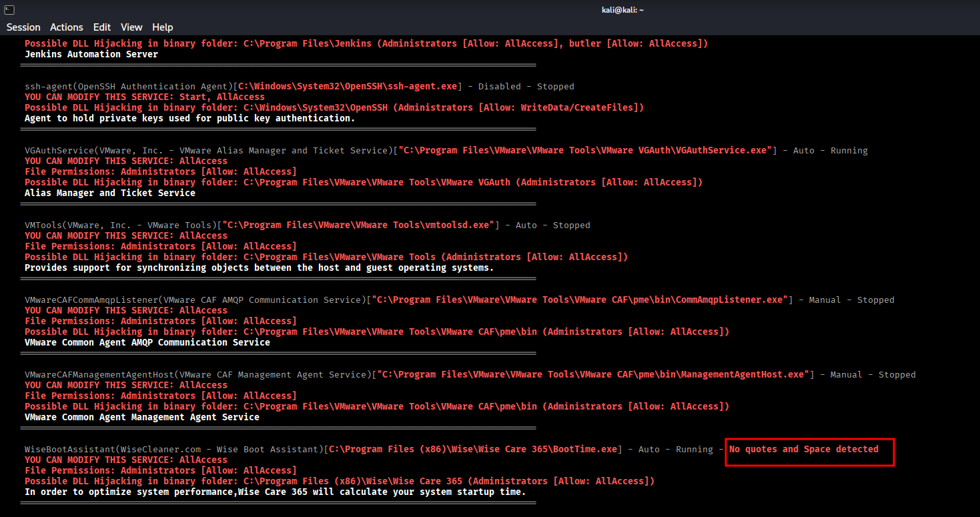Open the Actions menu
The width and height of the screenshot is (980, 517).
tap(67, 27)
